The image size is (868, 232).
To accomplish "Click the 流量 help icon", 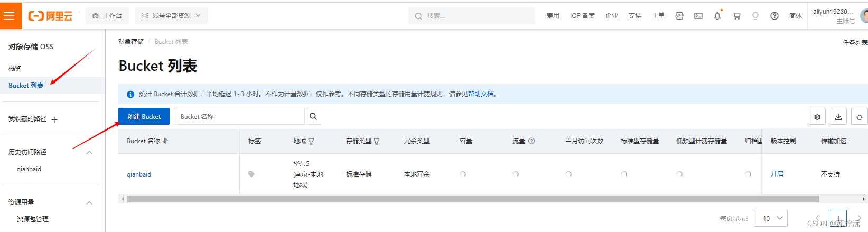I will coord(531,141).
